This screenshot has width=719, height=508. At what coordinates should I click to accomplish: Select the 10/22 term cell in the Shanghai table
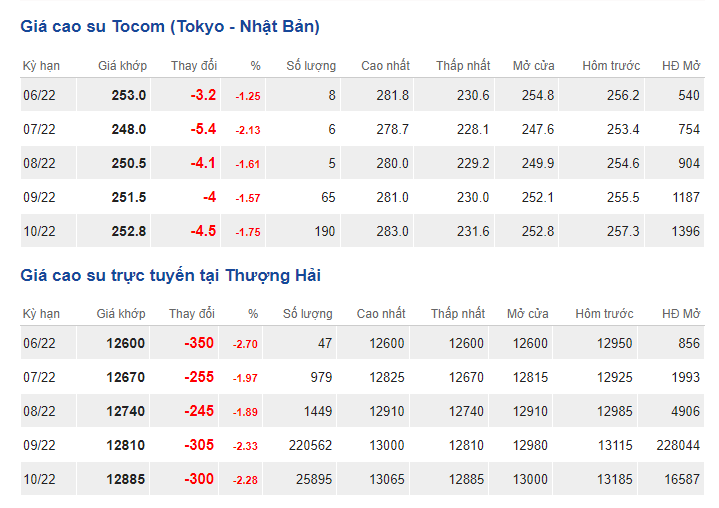[x=40, y=480]
